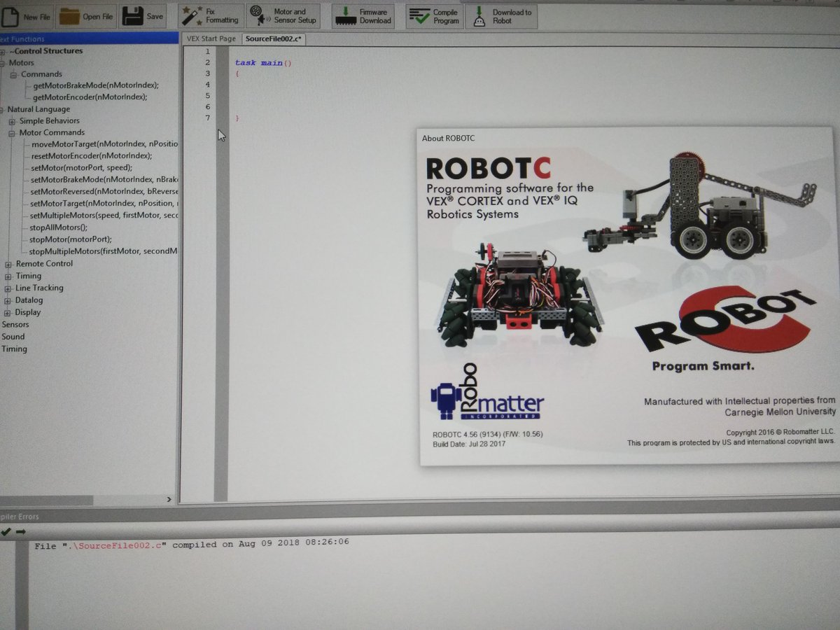Click the red ROBOT C Program Smart logo
The image size is (840, 630).
[725, 327]
